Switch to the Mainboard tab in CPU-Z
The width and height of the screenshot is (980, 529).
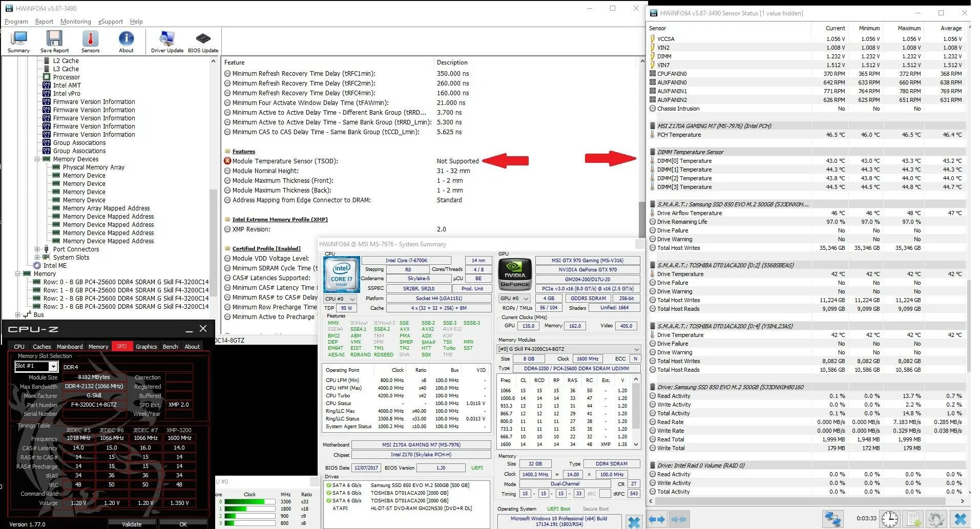(x=70, y=347)
